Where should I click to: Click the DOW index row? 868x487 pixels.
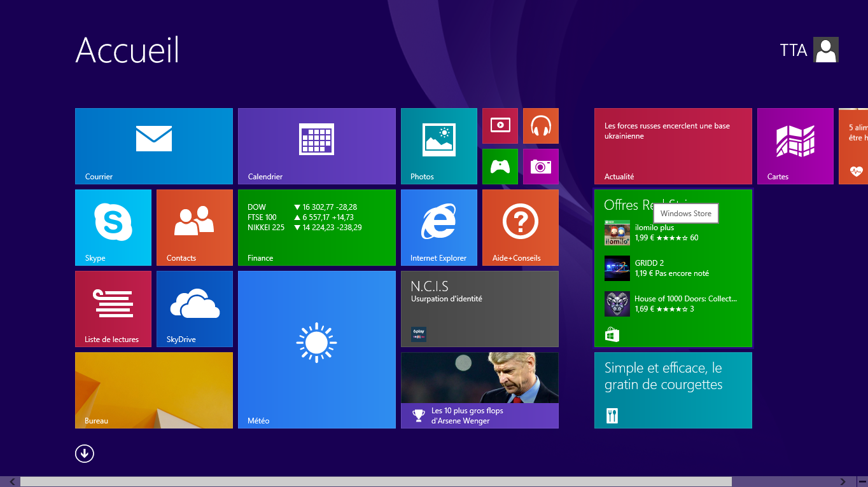click(302, 207)
